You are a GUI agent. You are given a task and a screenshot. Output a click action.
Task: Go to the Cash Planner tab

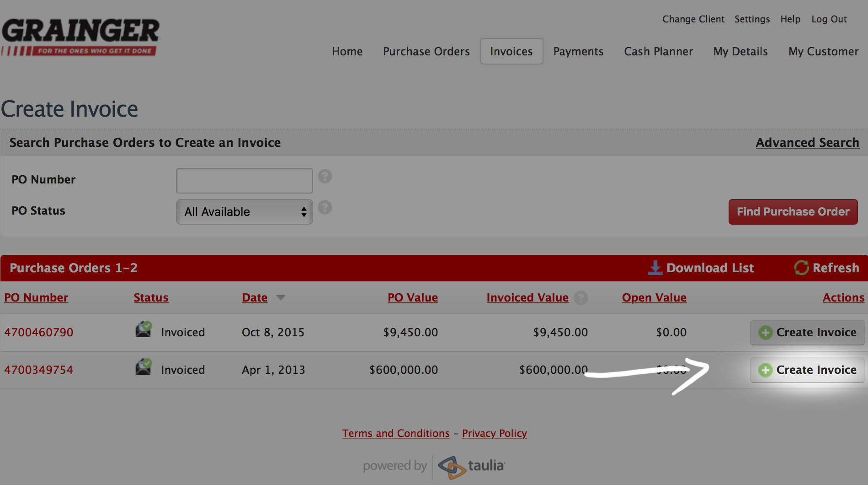click(658, 52)
